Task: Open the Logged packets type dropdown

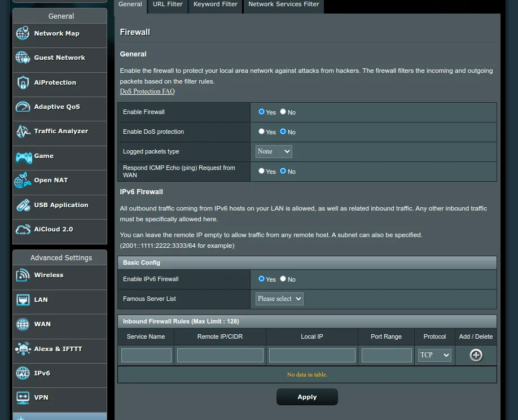Action: tap(274, 151)
